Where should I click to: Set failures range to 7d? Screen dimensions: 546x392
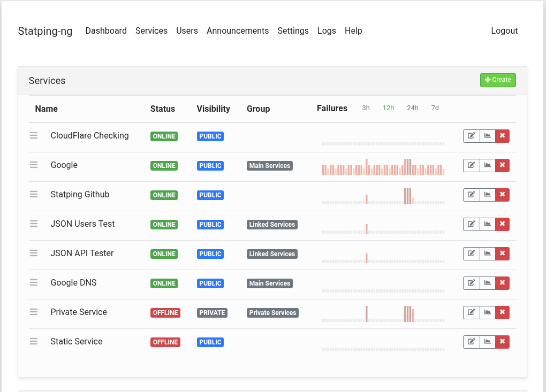pyautogui.click(x=435, y=108)
